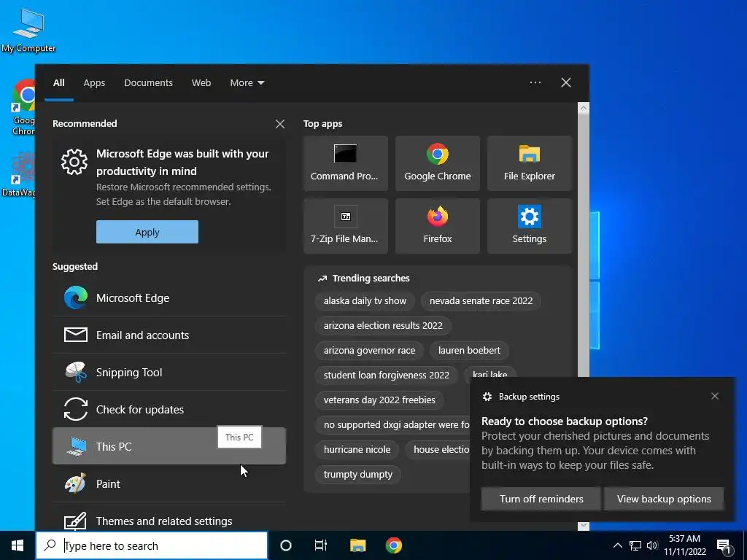This screenshot has height=560, width=747.
Task: Search 'arizona election results 2022'
Action: pos(383,325)
